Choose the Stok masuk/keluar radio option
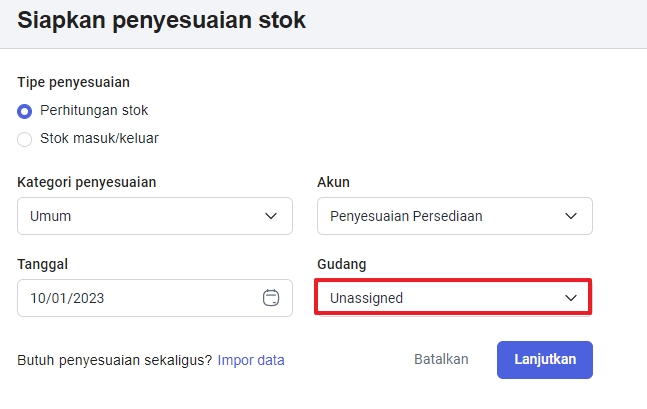This screenshot has height=409, width=647. (x=25, y=139)
